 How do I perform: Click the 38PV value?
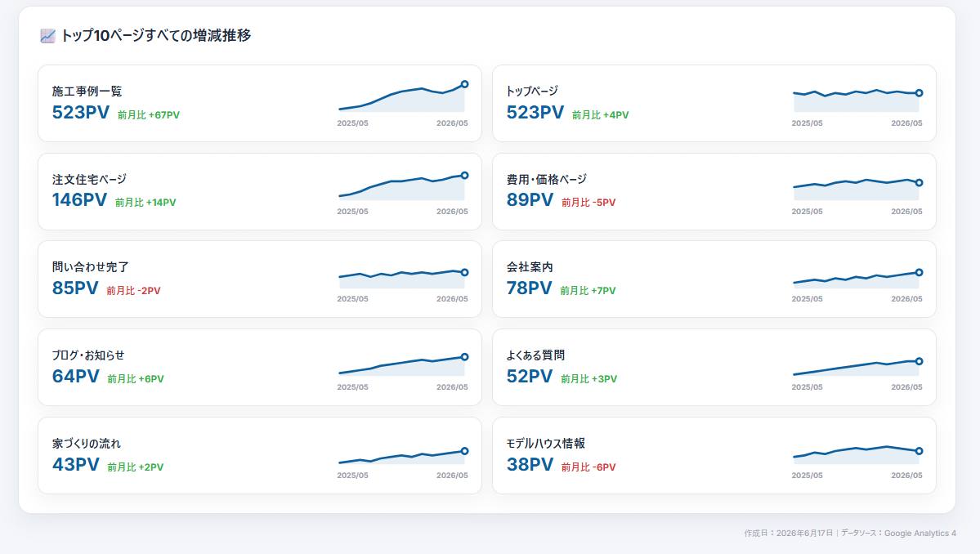point(530,465)
